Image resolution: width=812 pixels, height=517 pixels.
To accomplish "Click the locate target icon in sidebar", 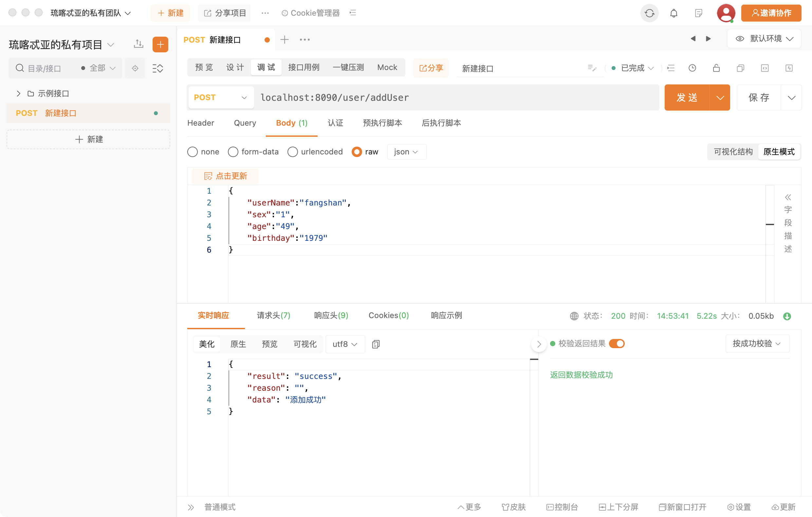I will pos(135,68).
